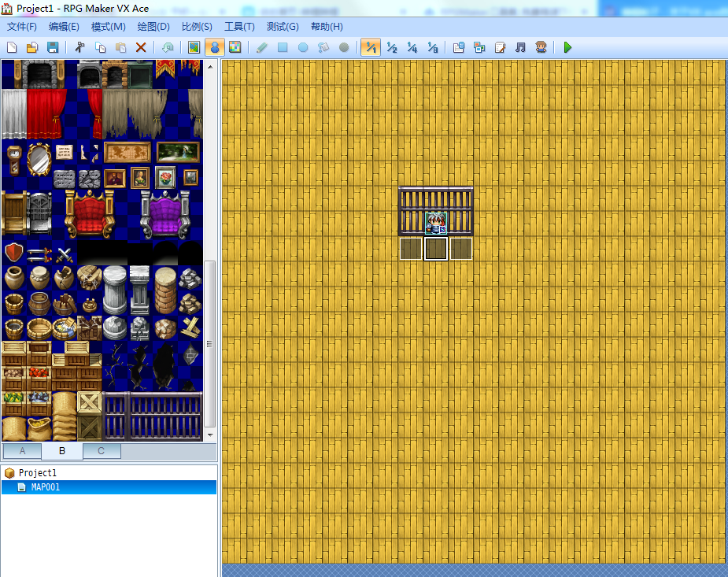Screen dimensions: 728x577
Task: Set map zoom scale to 1/1
Action: [371, 47]
